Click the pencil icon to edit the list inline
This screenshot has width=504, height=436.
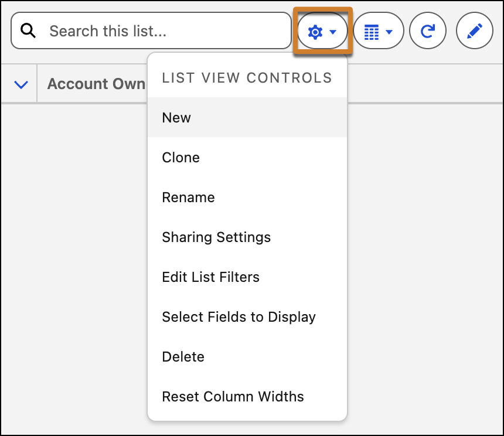474,32
